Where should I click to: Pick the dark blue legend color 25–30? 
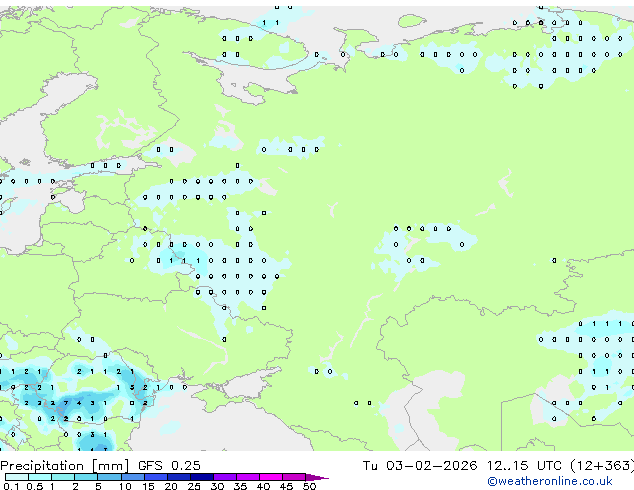[202, 477]
